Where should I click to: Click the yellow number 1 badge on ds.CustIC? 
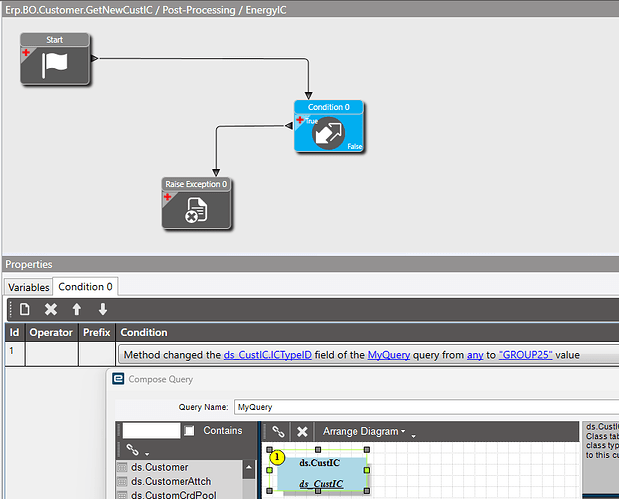click(x=277, y=457)
